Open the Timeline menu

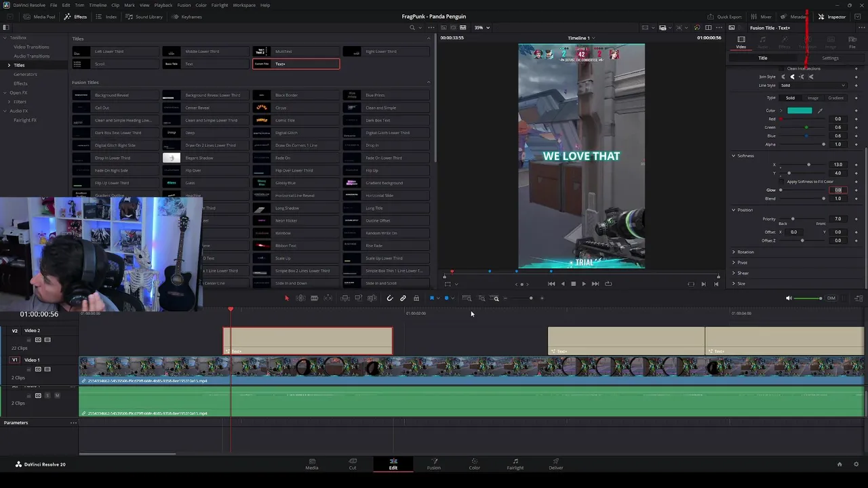[x=98, y=5]
